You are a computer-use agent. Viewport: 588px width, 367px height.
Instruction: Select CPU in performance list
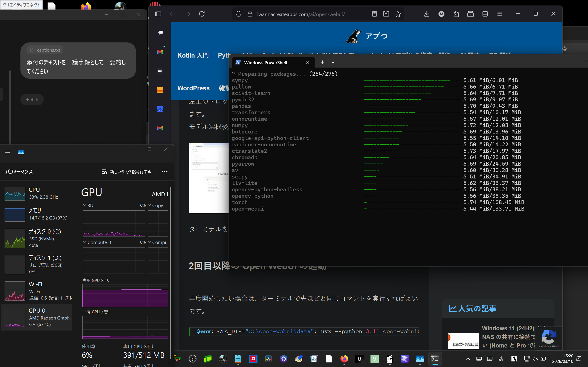[x=37, y=193]
